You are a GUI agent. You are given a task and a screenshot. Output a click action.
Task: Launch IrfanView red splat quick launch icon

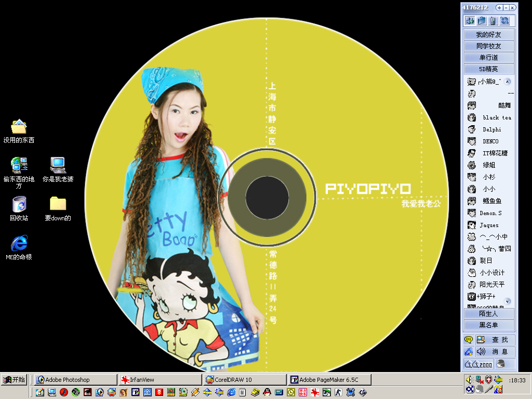click(315, 393)
